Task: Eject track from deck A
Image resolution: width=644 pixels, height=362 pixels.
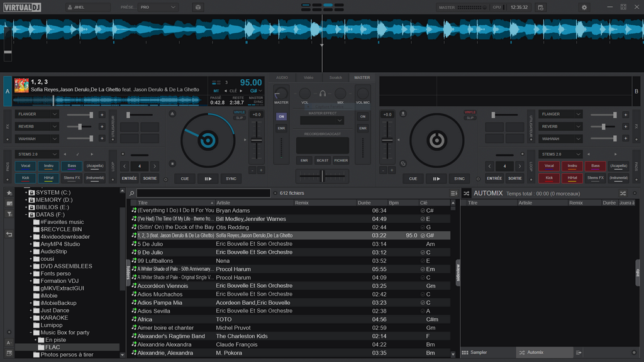Action: click(172, 114)
